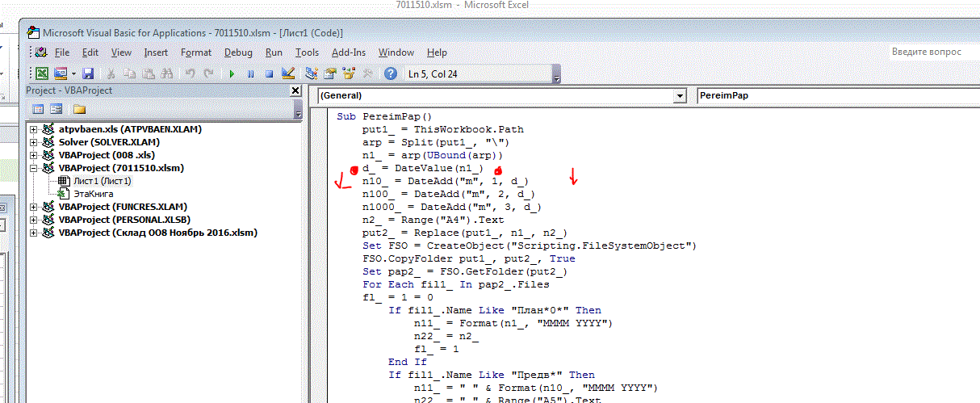Expand the Solver (SOLVER.XLAM) project node
This screenshot has width=980, height=403.
click(x=33, y=142)
